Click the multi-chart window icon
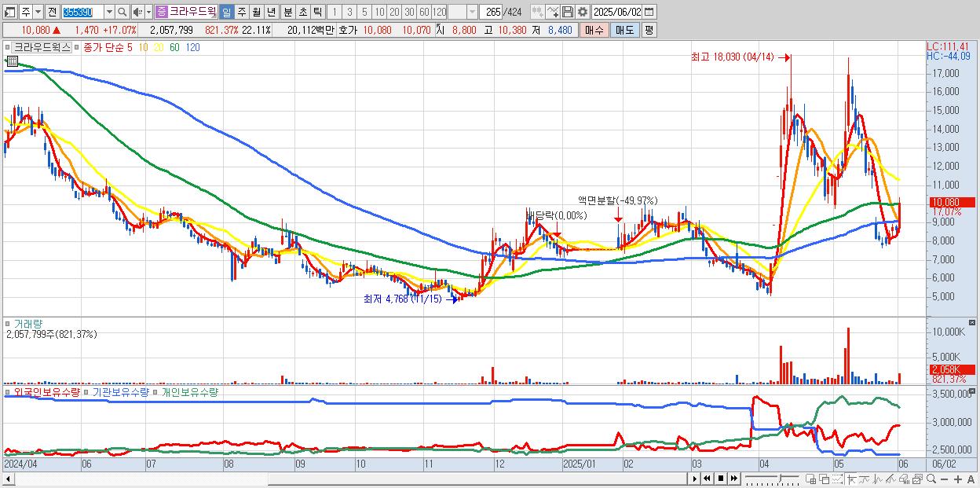The width and height of the screenshot is (980, 488). tap(917, 479)
